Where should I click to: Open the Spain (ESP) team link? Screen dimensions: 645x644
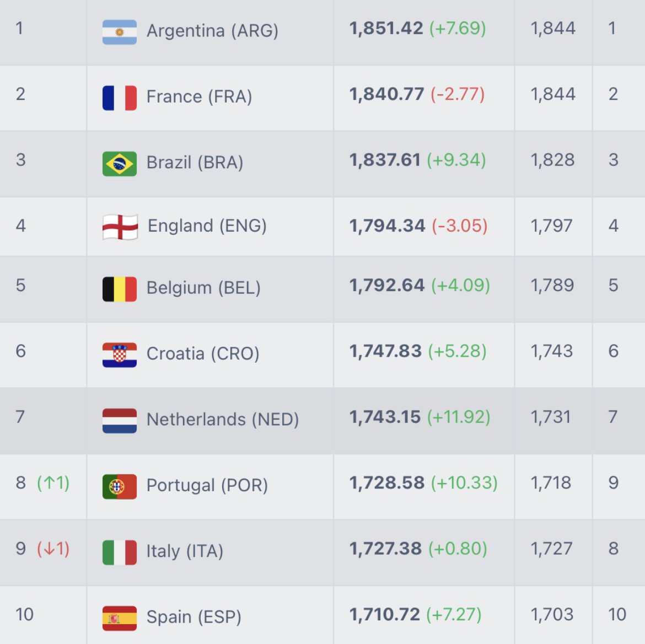coord(194,617)
